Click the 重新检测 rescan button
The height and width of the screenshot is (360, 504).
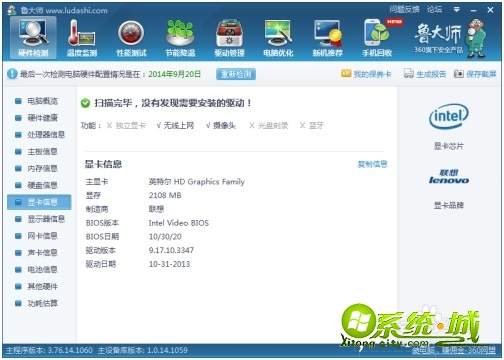pos(236,74)
